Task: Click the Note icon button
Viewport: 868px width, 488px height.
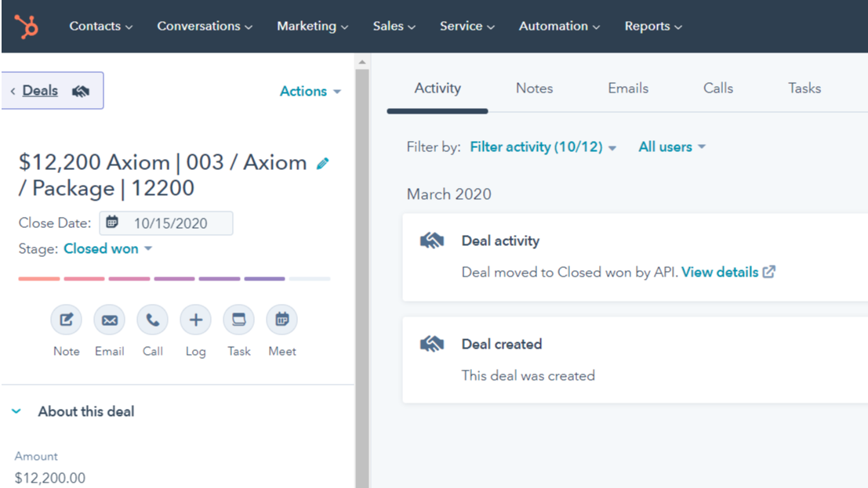Action: coord(66,320)
